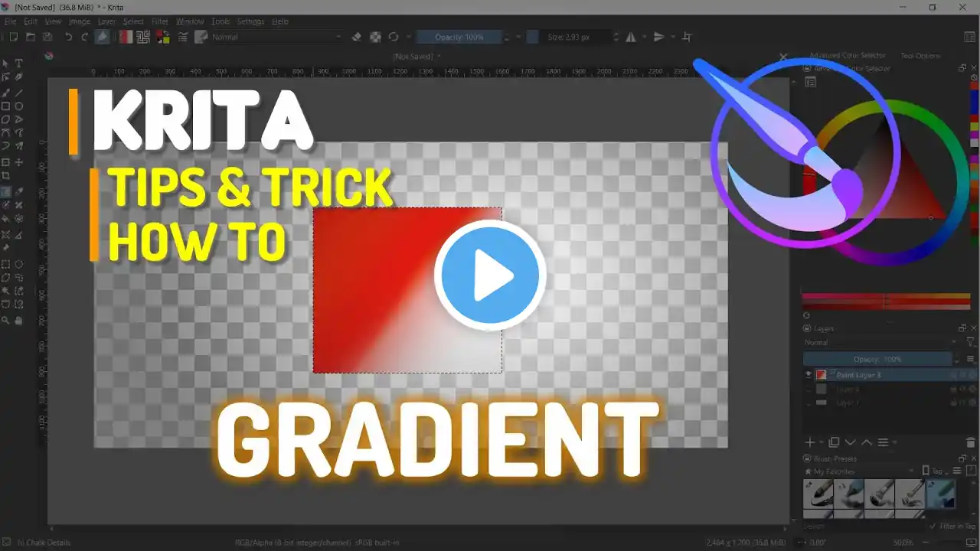Open the brush preset chooser icon
The image size is (980, 551).
coord(201,37)
